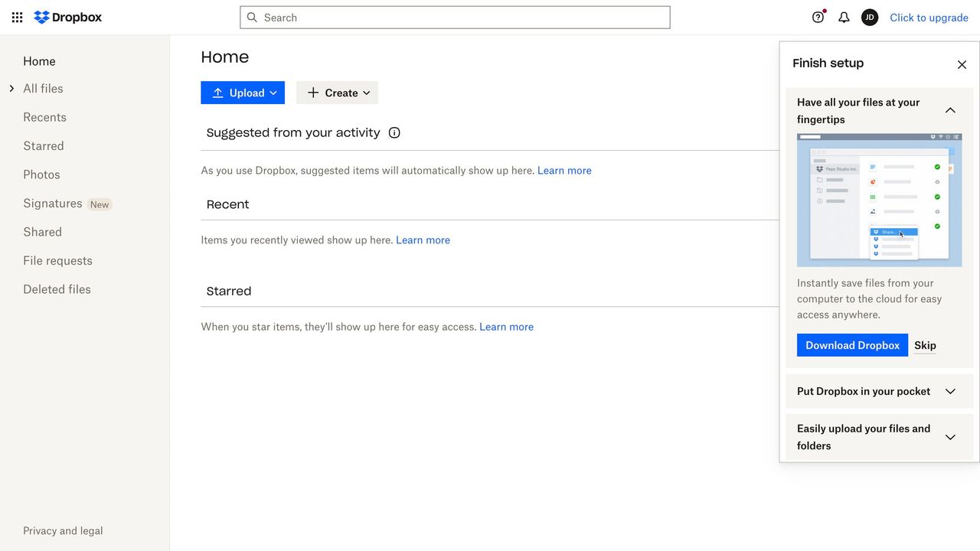This screenshot has width=980, height=551.
Task: Expand Easily upload your files and folders
Action: [x=950, y=437]
